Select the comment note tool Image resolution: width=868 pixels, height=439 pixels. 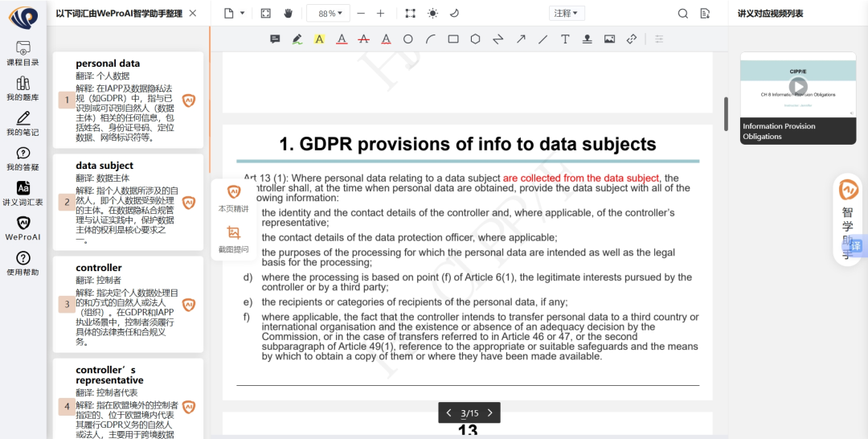275,39
